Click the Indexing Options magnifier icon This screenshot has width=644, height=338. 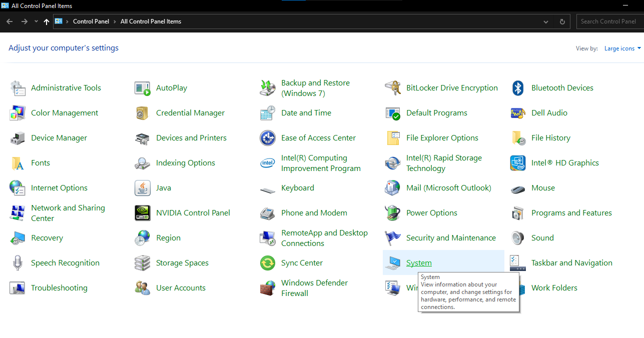point(143,163)
